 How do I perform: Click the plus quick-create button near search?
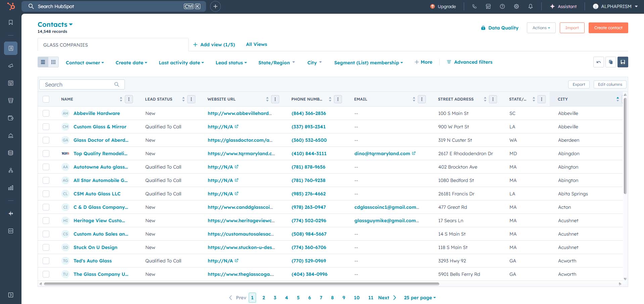(x=215, y=6)
